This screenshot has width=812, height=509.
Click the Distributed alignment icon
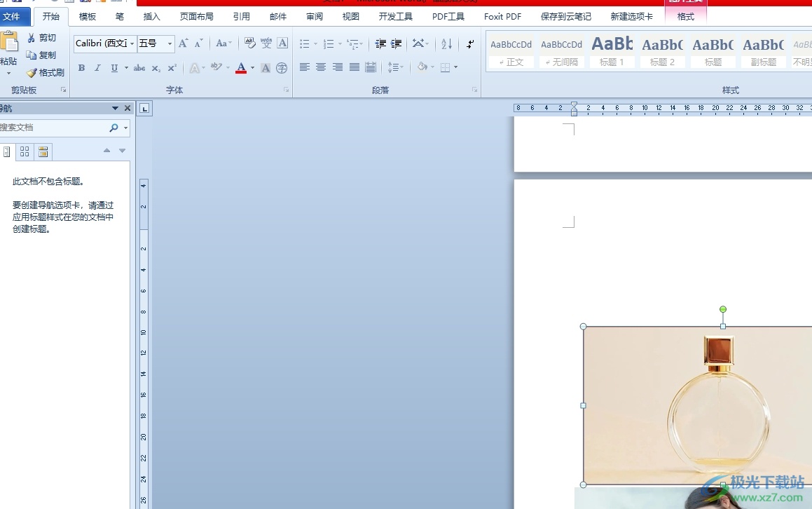point(371,67)
